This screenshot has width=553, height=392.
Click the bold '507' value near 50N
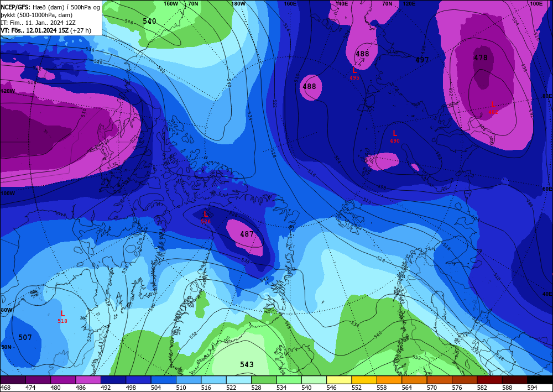point(25,338)
